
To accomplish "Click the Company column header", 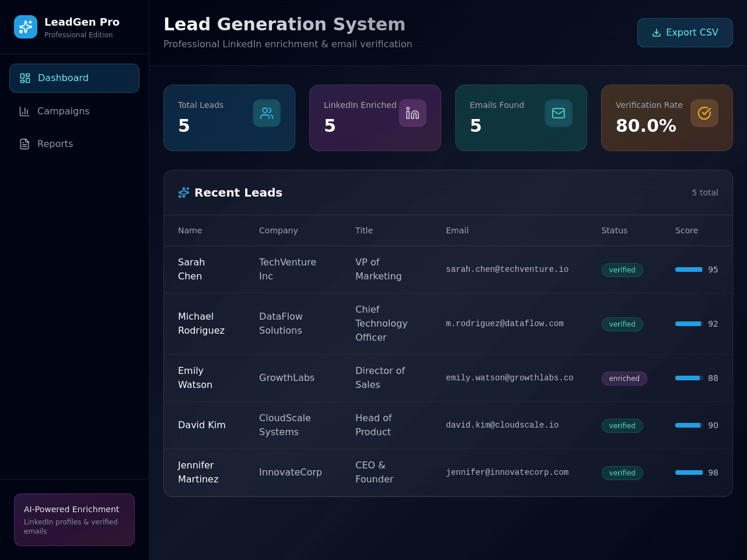I will [x=278, y=230].
